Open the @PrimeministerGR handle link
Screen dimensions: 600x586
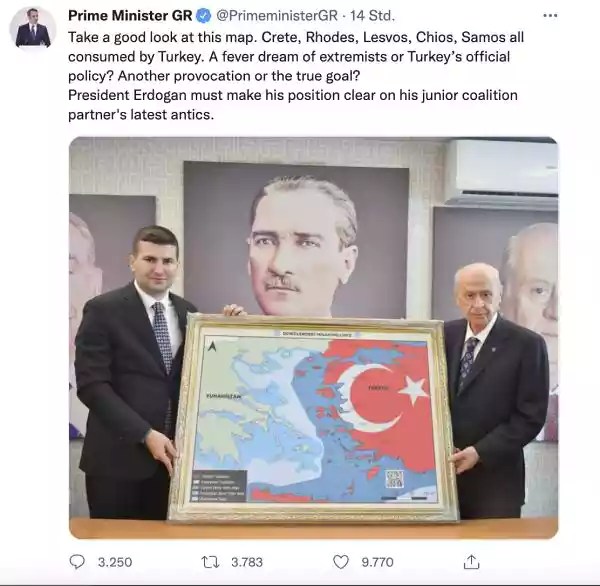pos(277,16)
